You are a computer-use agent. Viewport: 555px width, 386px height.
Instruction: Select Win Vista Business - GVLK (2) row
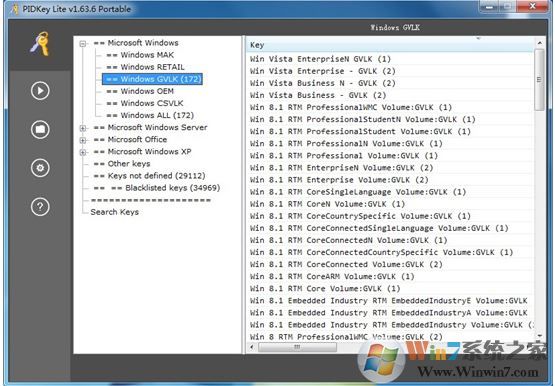(x=389, y=95)
